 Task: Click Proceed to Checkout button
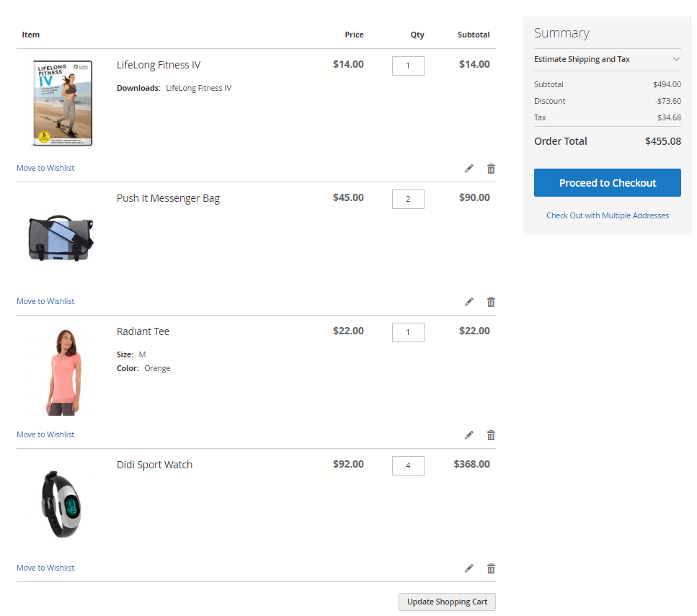607,183
